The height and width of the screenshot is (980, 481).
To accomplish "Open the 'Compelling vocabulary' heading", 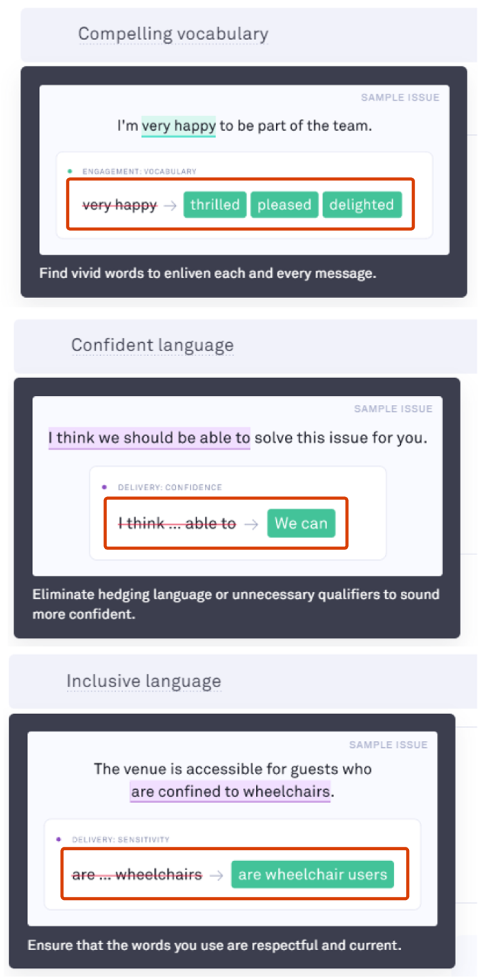I will [x=173, y=34].
